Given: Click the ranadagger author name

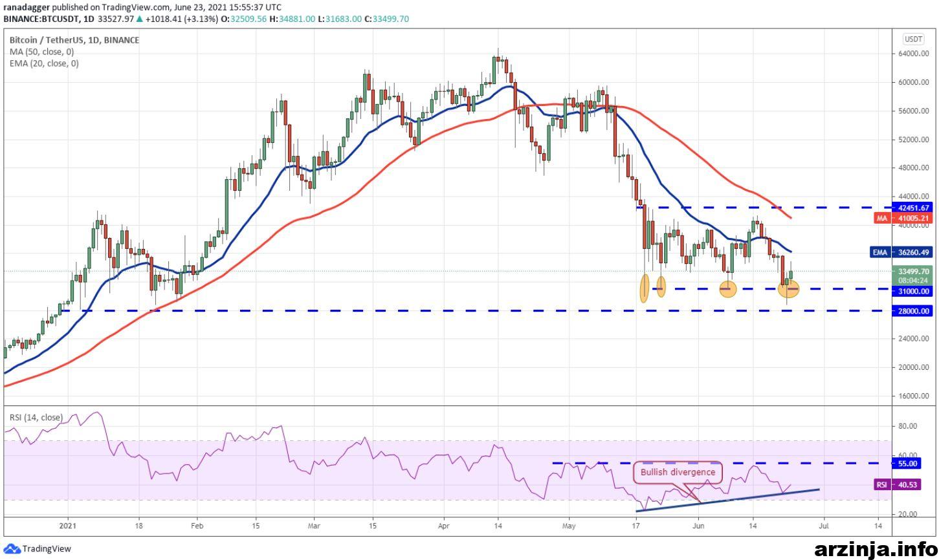Looking at the screenshot, I should tap(26, 7).
